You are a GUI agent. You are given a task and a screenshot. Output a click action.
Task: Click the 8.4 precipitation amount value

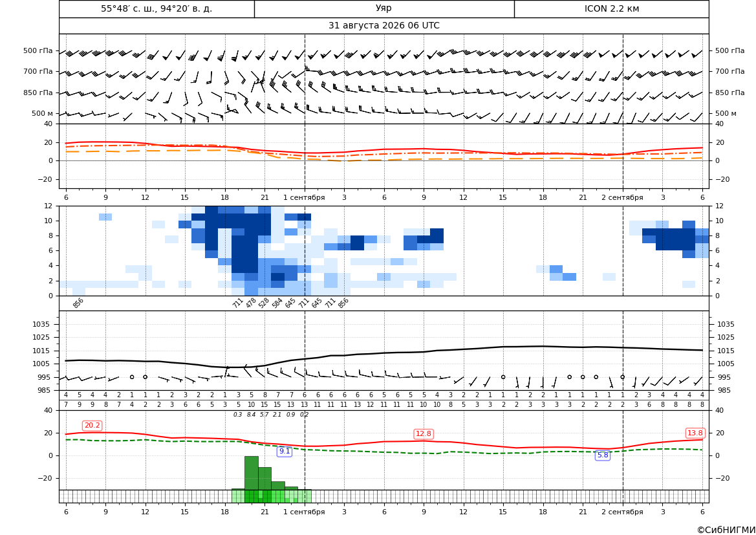(x=251, y=415)
